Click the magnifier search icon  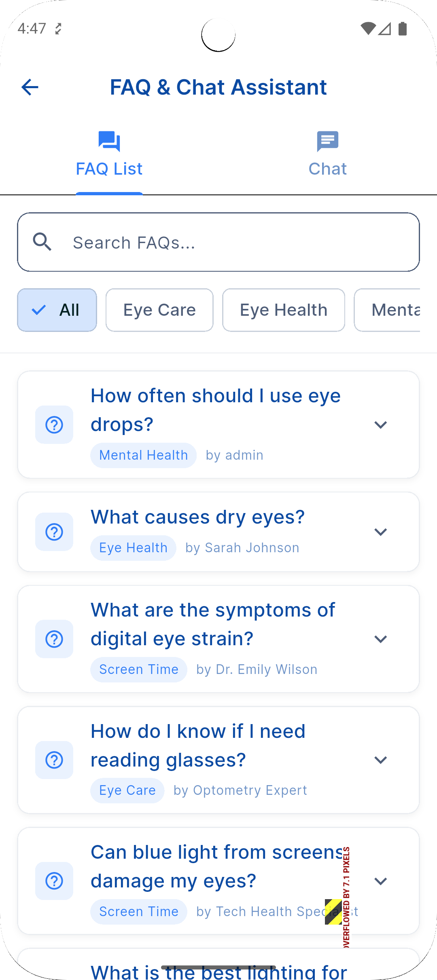click(x=42, y=242)
